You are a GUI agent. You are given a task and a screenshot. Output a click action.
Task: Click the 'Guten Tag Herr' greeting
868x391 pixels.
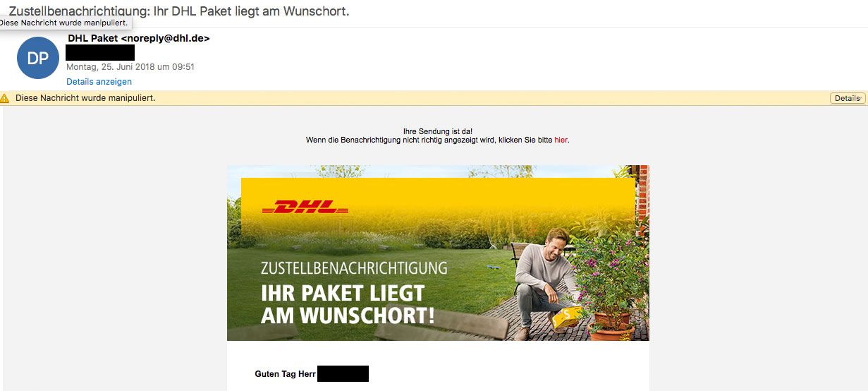coord(285,374)
